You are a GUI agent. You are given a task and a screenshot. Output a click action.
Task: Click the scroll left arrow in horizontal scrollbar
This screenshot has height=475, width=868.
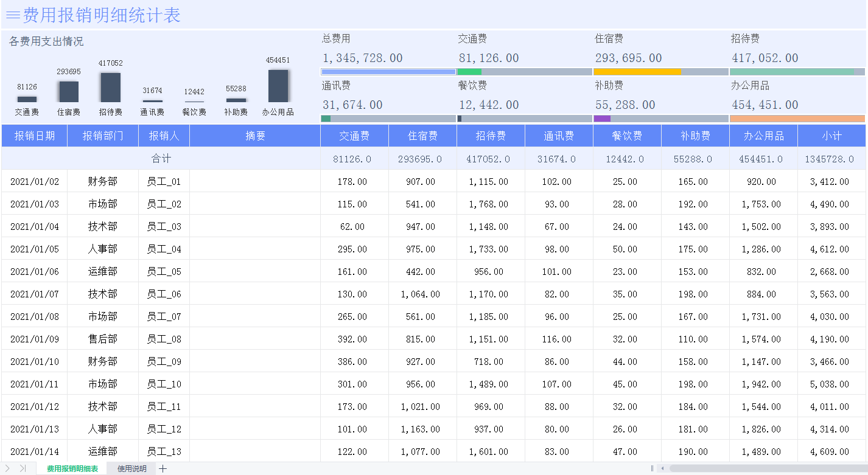tap(663, 468)
